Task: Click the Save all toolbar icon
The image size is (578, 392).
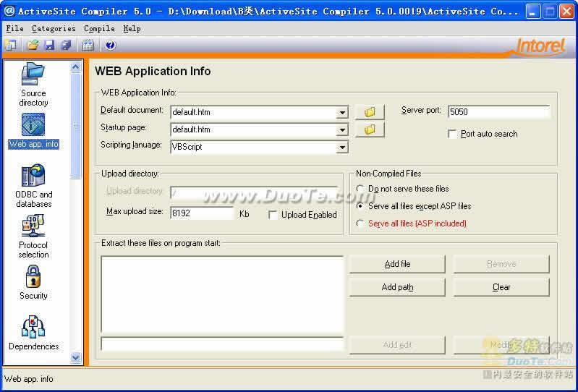Action: (x=67, y=46)
